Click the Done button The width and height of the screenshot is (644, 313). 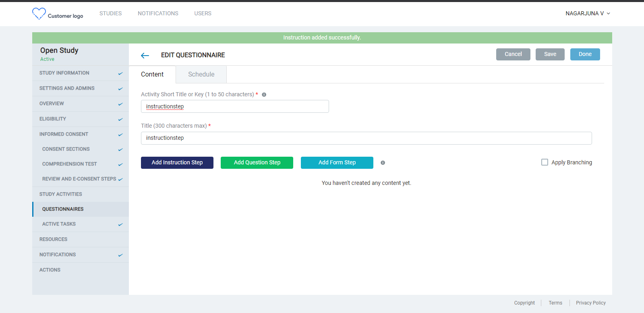585,54
